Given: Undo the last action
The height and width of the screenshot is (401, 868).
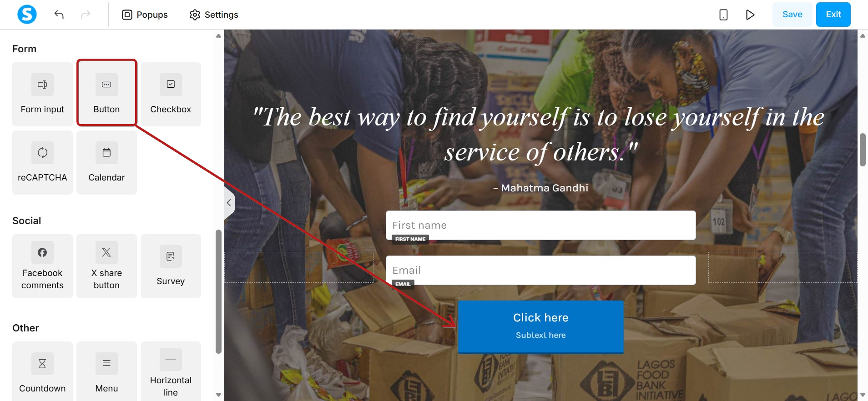Looking at the screenshot, I should tap(59, 15).
